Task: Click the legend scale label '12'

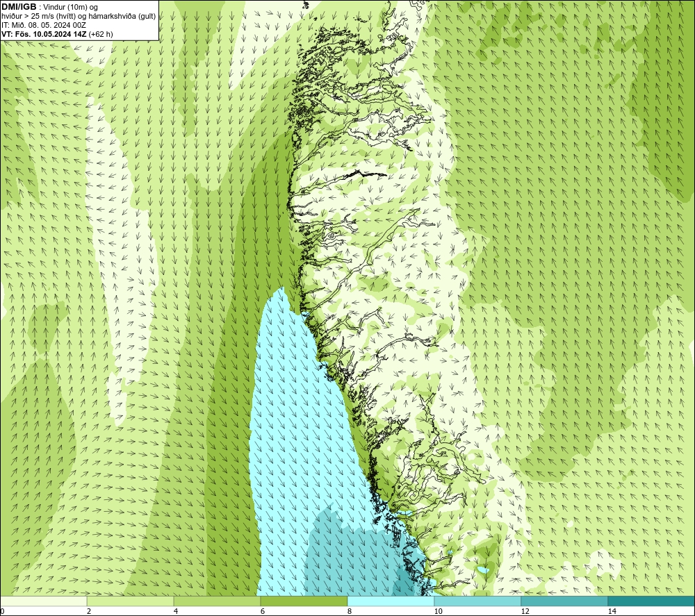Action: click(x=525, y=612)
